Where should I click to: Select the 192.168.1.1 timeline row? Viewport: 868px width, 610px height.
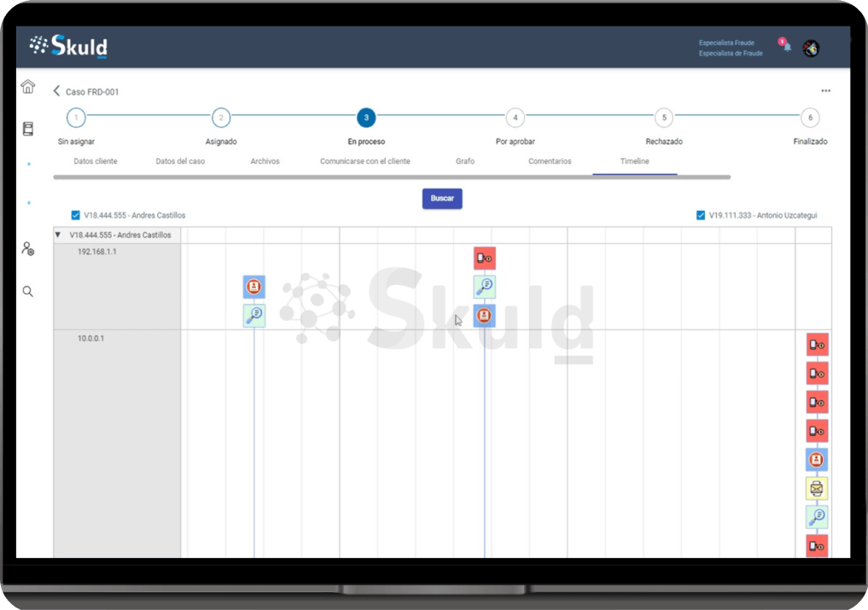tap(97, 253)
